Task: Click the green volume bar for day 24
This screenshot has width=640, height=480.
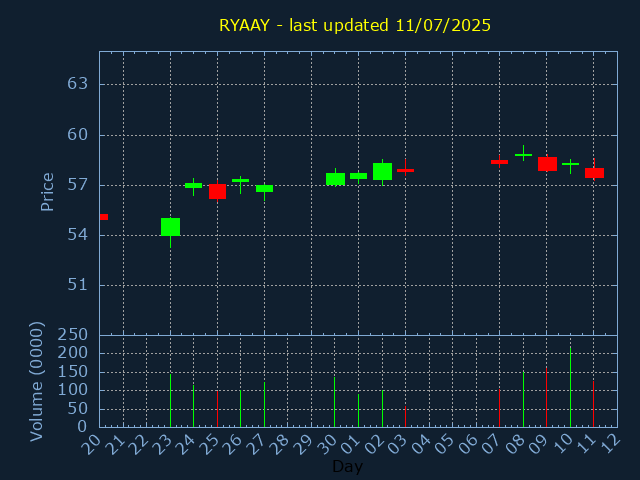Action: pyautogui.click(x=193, y=406)
